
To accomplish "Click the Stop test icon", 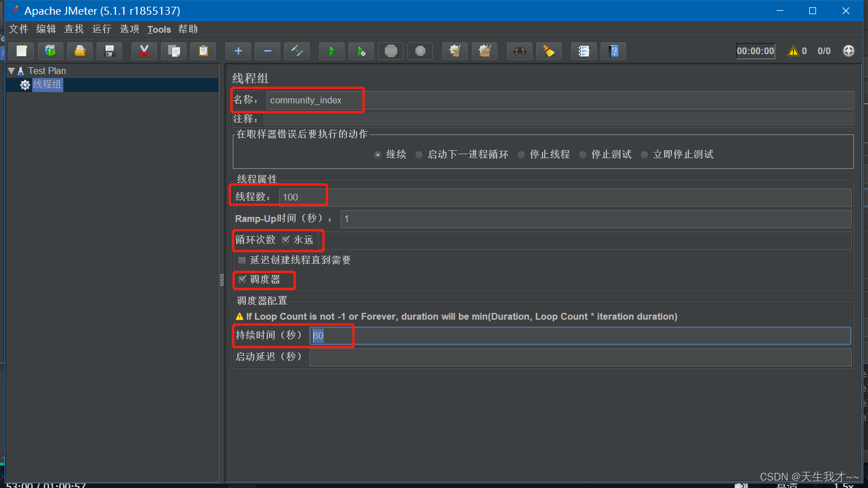I will tap(391, 51).
